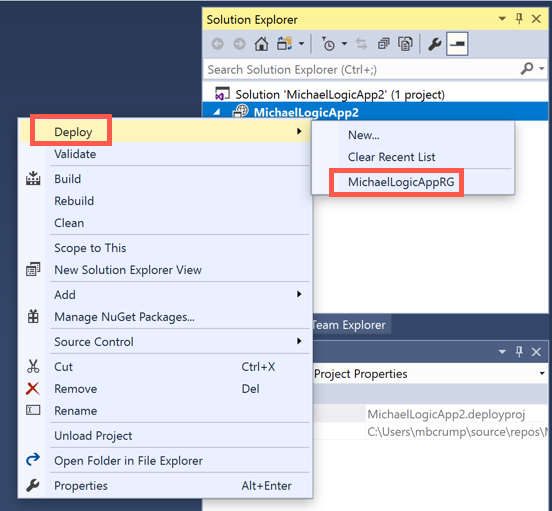The height and width of the screenshot is (511, 552).
Task: Click the magnifier search icon
Action: click(527, 68)
